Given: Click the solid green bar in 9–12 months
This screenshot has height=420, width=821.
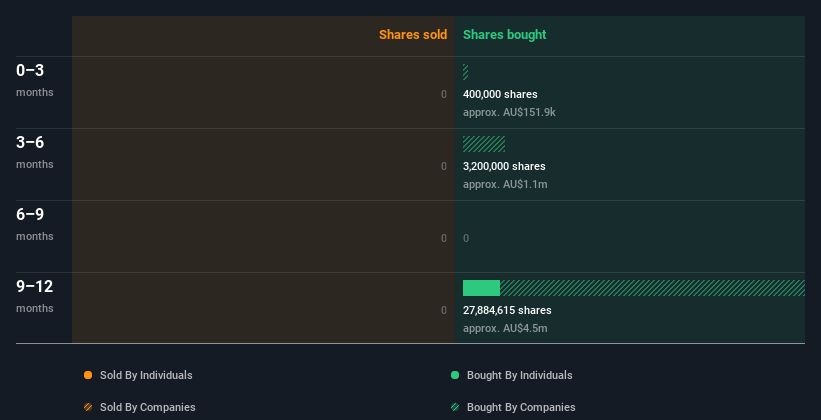Looking at the screenshot, I should [481, 288].
